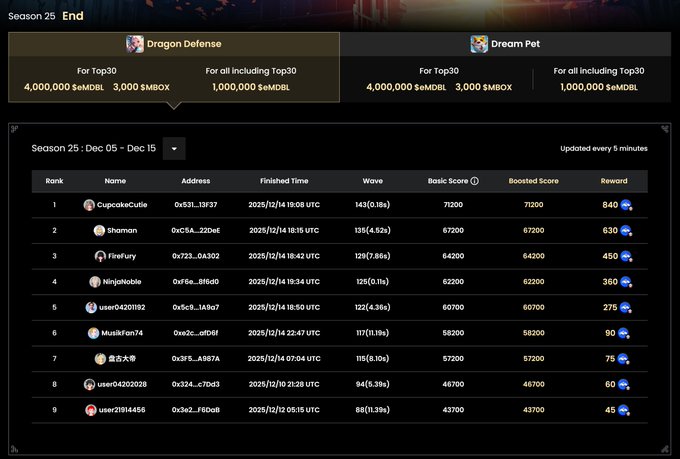This screenshot has height=459, width=680.
Task: Click Shaman's avatar icon
Action: 99,230
